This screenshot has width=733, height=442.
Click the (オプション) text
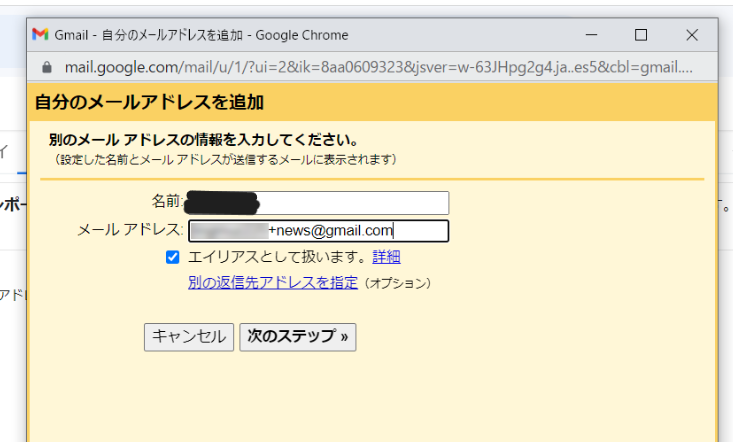tap(397, 284)
